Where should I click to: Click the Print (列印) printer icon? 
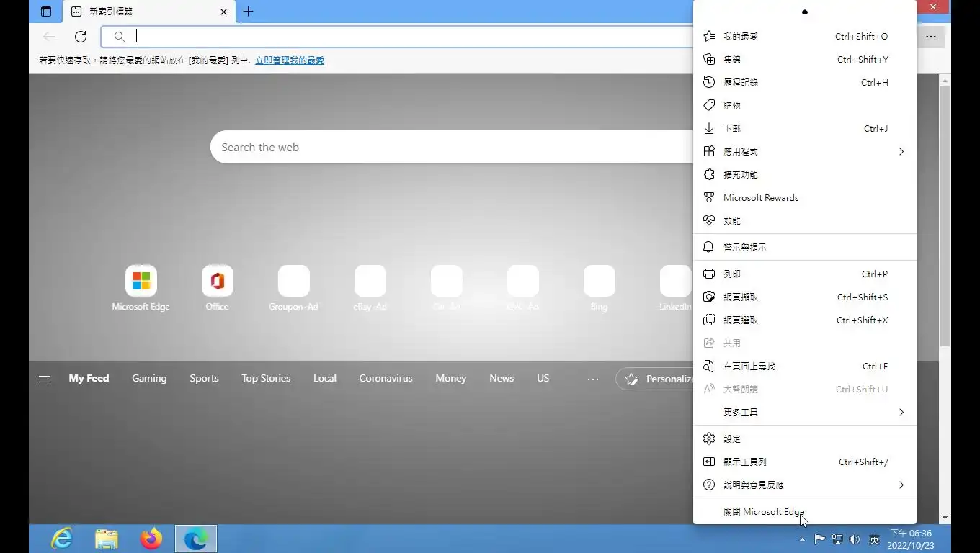709,274
